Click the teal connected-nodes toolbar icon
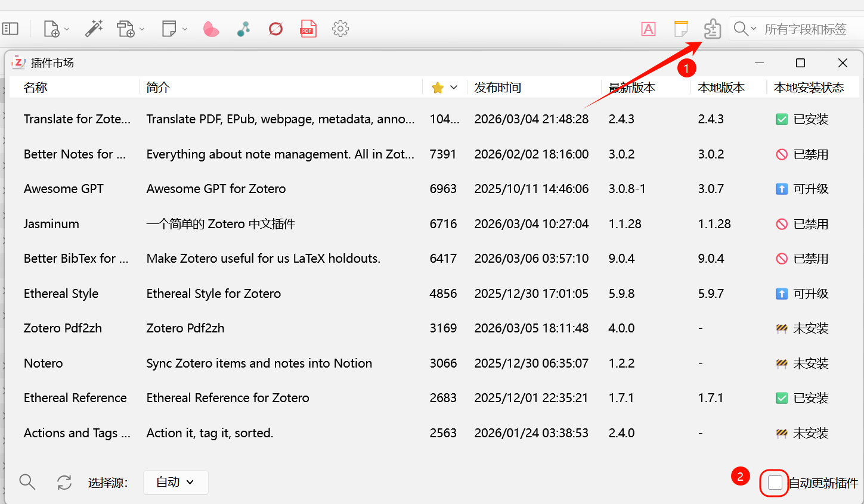 point(243,29)
